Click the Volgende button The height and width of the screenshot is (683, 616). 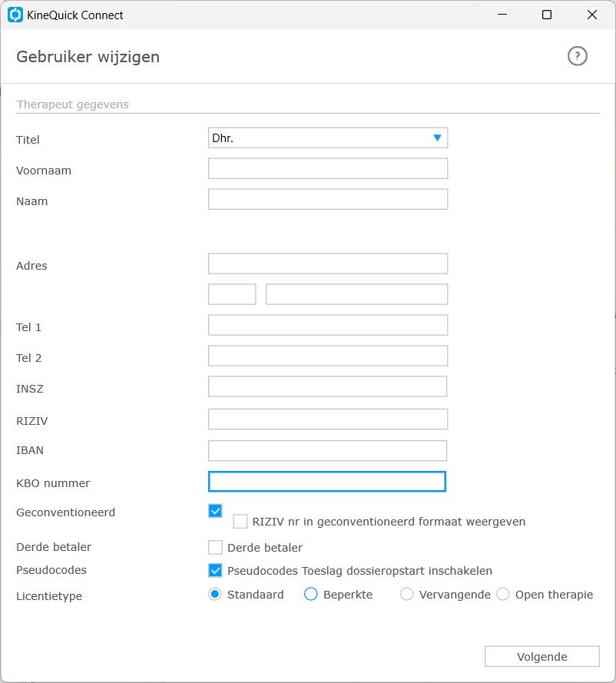coord(542,656)
